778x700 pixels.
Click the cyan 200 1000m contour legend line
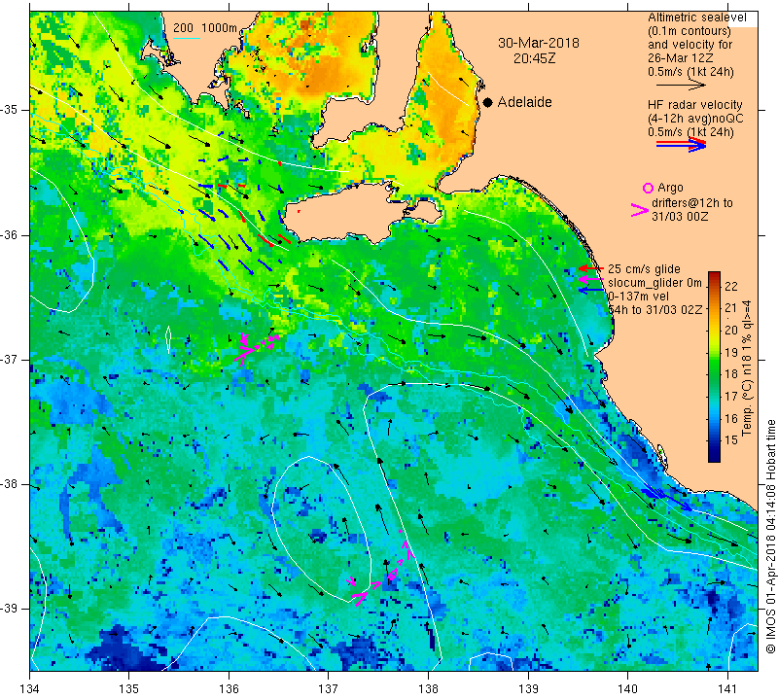point(187,38)
